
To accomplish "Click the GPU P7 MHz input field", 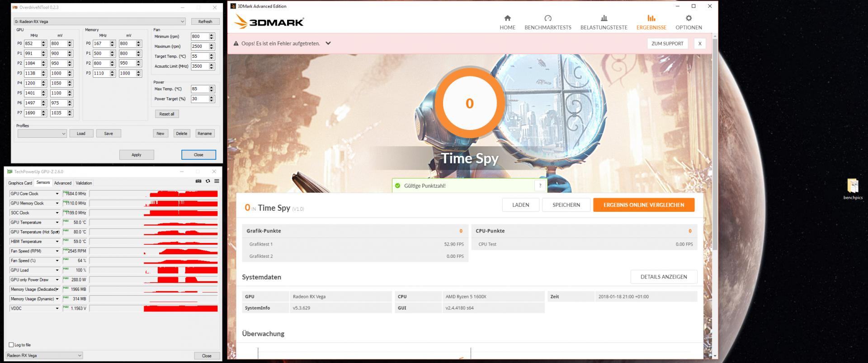I will click(33, 113).
